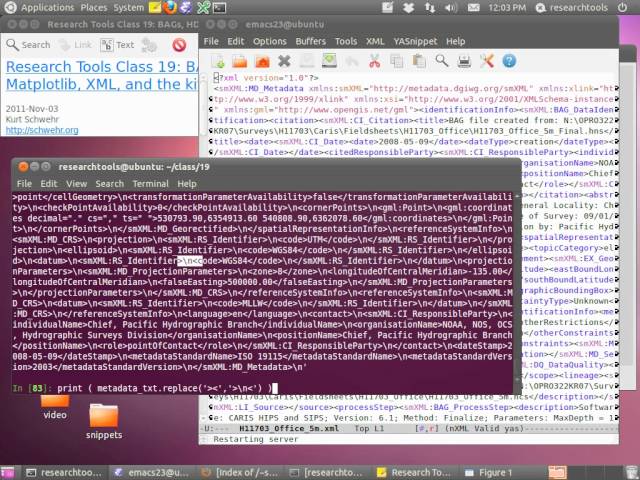Click the green X launcher icon in top panel
640x480 pixels.
click(203, 7)
